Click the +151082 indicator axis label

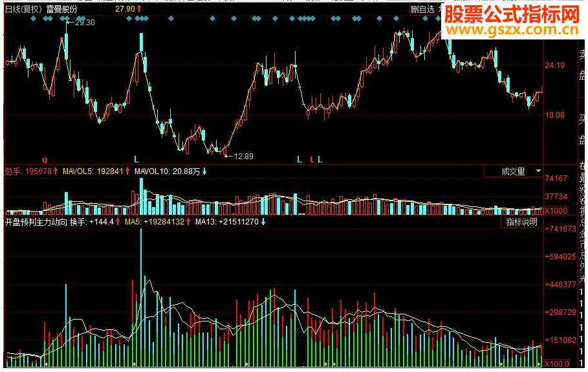560,340
